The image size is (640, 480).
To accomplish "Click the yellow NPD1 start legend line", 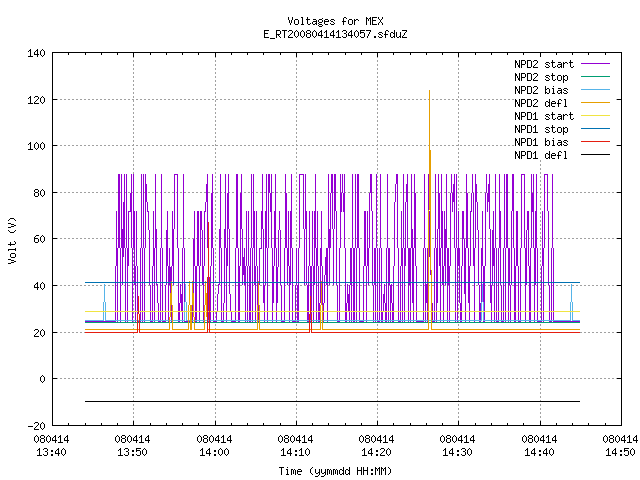I will 595,116.
